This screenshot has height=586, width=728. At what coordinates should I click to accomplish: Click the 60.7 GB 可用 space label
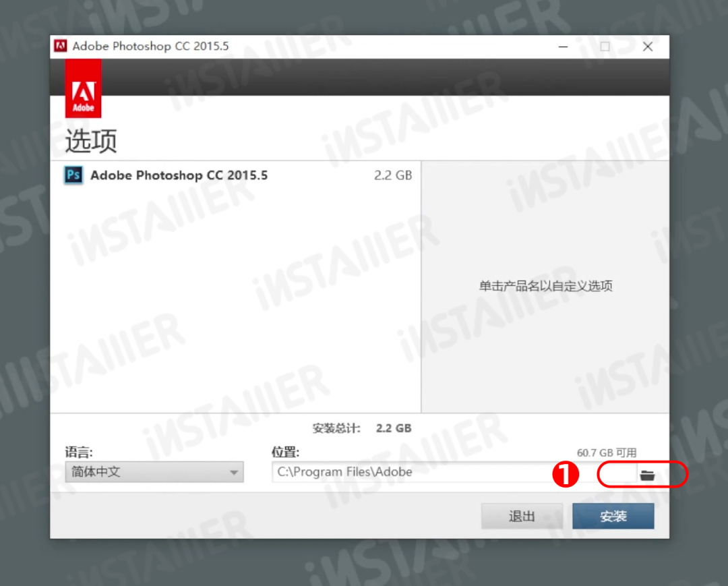(x=607, y=452)
